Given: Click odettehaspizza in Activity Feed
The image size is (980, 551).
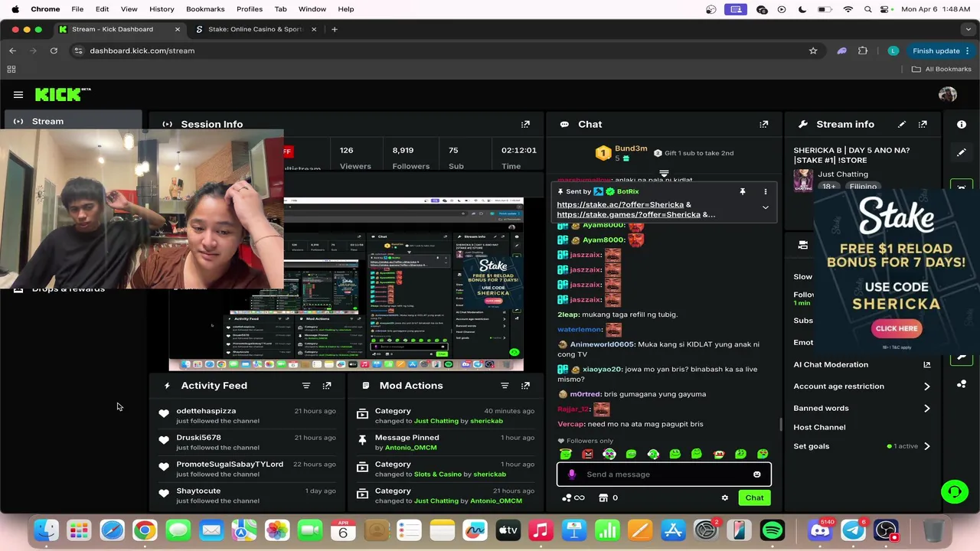Looking at the screenshot, I should [206, 411].
